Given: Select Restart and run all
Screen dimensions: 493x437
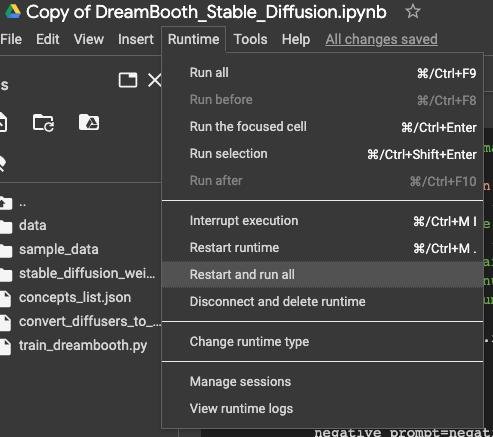Looking at the screenshot, I should pos(323,275).
